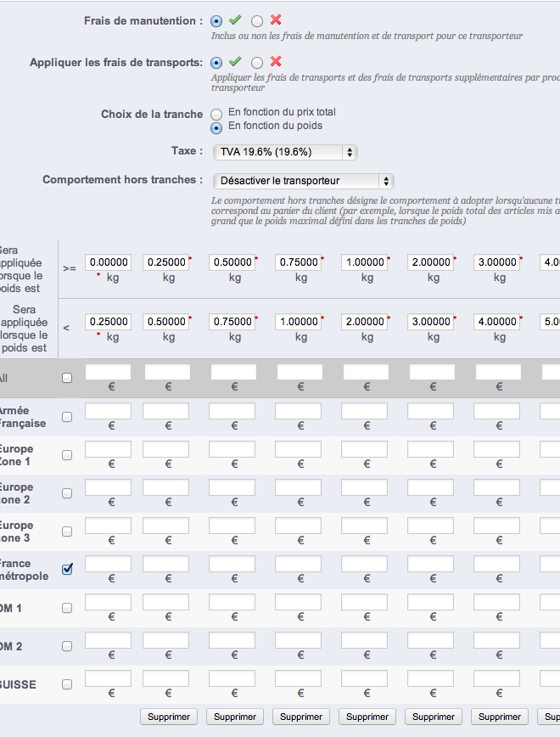
Task: Tick the OM 1 zone checkbox
Action: pyautogui.click(x=67, y=608)
